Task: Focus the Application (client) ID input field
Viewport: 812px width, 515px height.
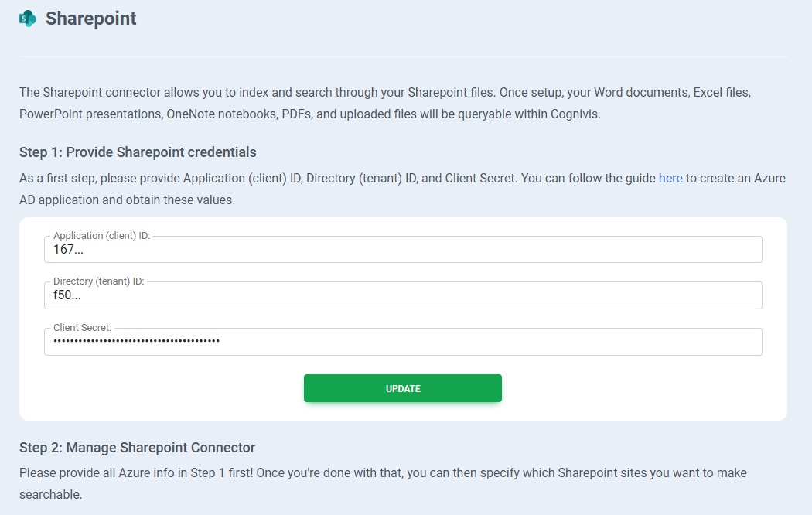Action: tap(402, 250)
